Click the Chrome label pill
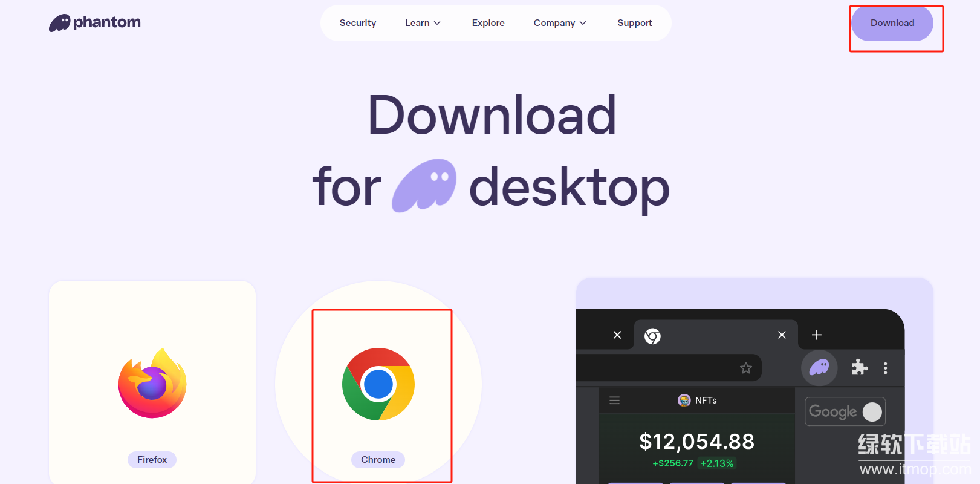The image size is (980, 484). coord(378,460)
